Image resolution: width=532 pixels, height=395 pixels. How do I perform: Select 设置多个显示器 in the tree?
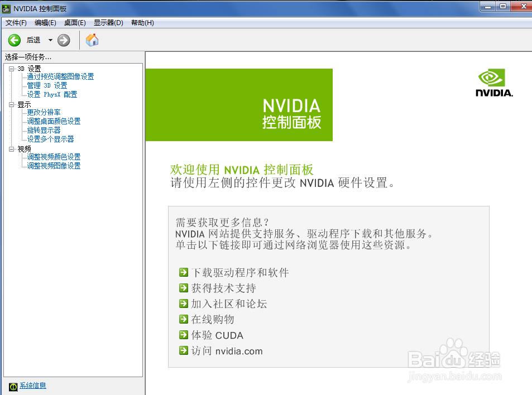(x=51, y=139)
